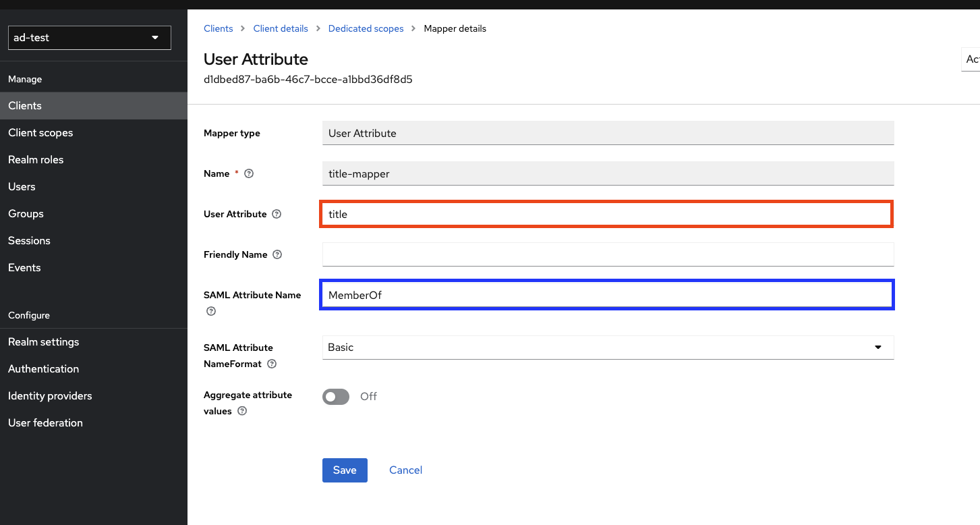This screenshot has width=980, height=525.
Task: Click the User Attribute field containing title
Action: 607,214
